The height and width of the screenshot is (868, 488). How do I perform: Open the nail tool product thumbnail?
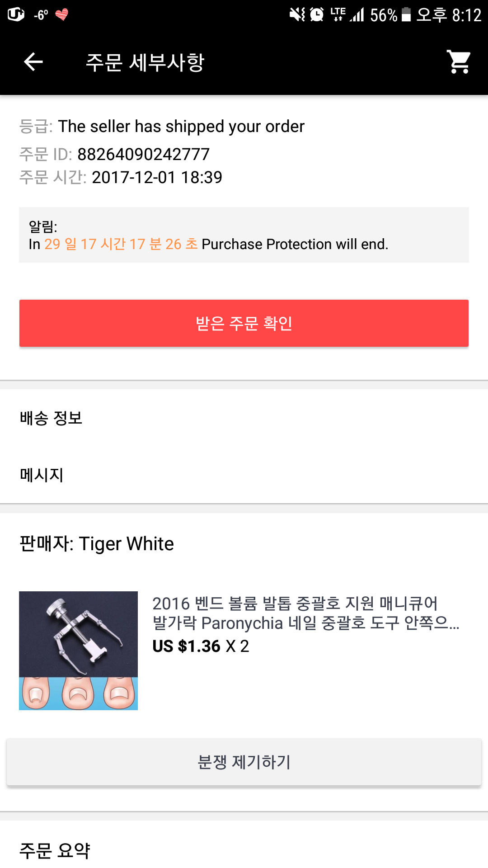tap(78, 651)
